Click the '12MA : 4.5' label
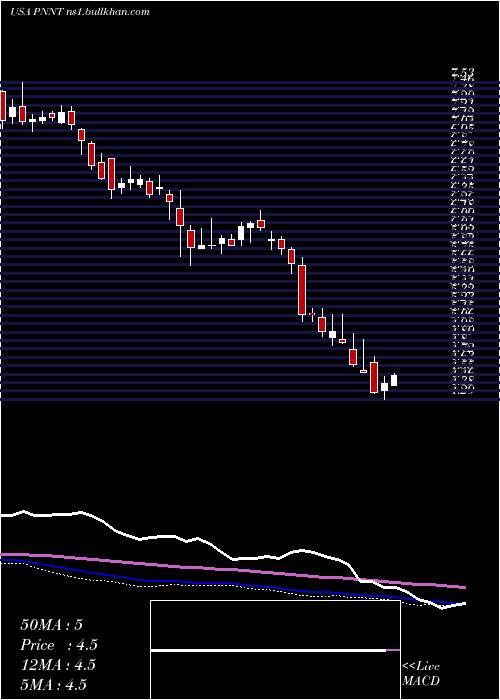Image resolution: width=500 pixels, height=700 pixels. [58, 665]
